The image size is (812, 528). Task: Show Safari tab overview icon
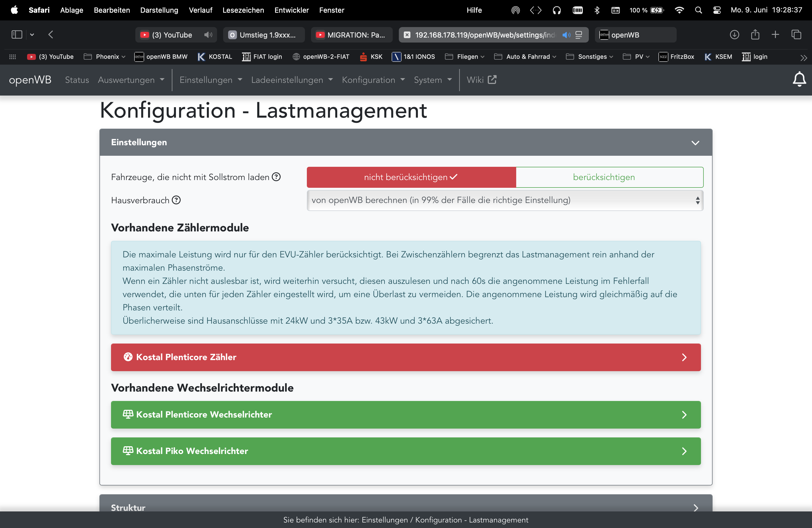click(x=796, y=35)
